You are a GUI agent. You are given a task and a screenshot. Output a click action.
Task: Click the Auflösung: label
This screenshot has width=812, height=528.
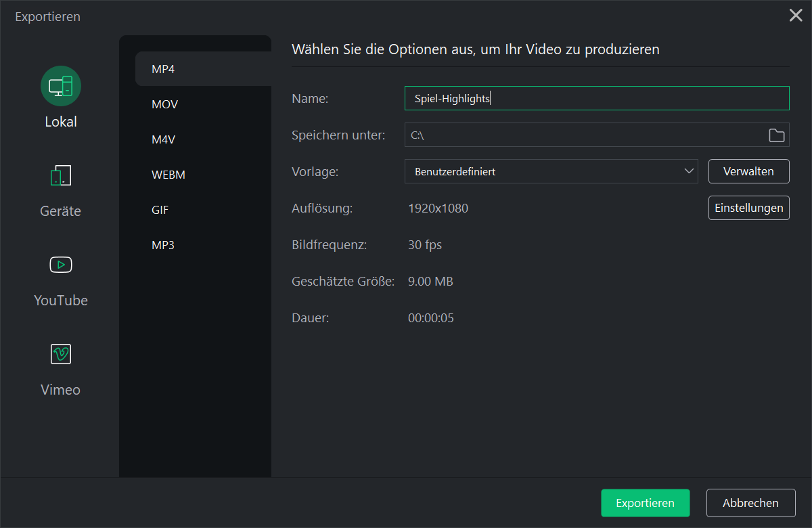pyautogui.click(x=322, y=208)
